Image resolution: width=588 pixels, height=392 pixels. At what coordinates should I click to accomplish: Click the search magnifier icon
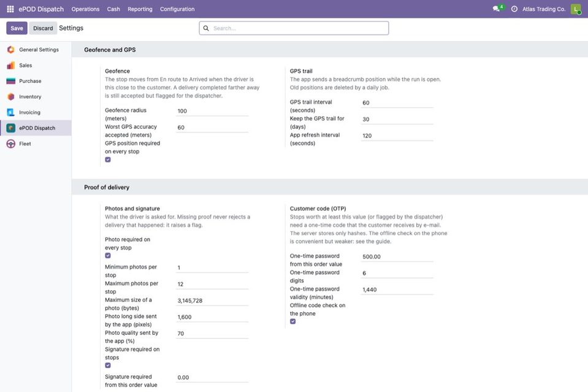pyautogui.click(x=206, y=28)
